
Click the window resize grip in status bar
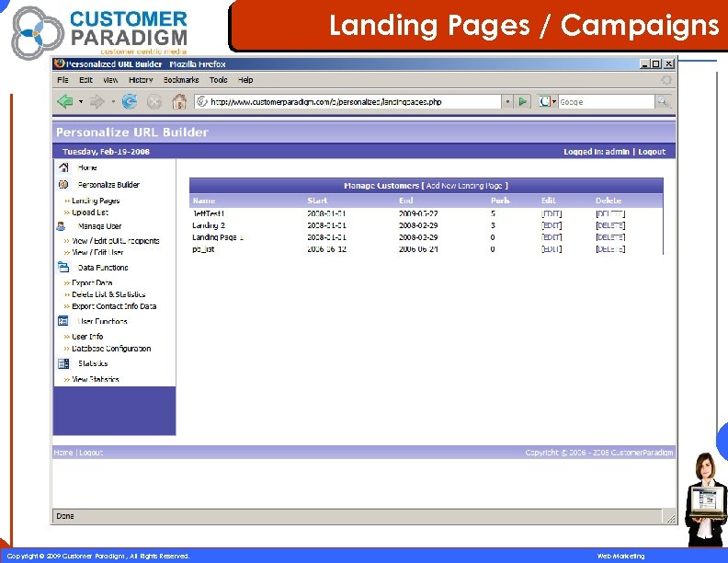tap(670, 517)
